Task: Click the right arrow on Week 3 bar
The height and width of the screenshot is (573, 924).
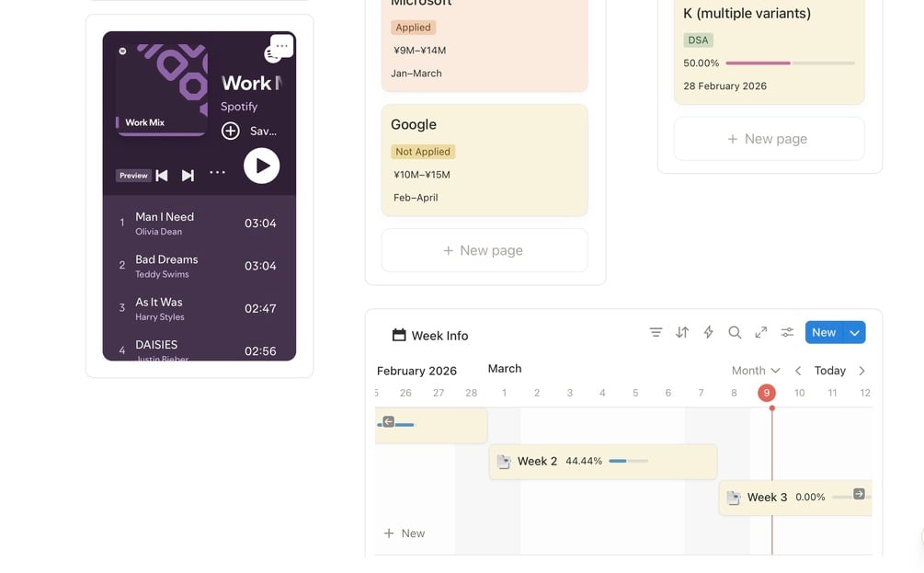Action: (x=859, y=493)
